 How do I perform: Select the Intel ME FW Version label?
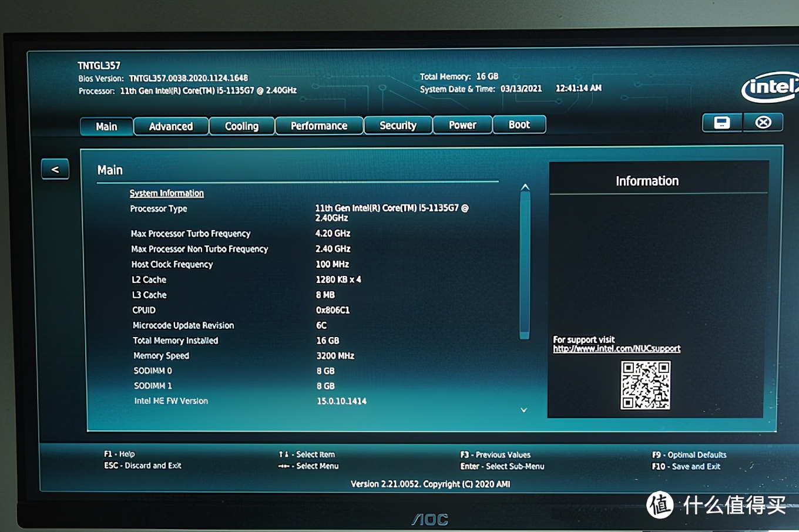[x=171, y=401]
